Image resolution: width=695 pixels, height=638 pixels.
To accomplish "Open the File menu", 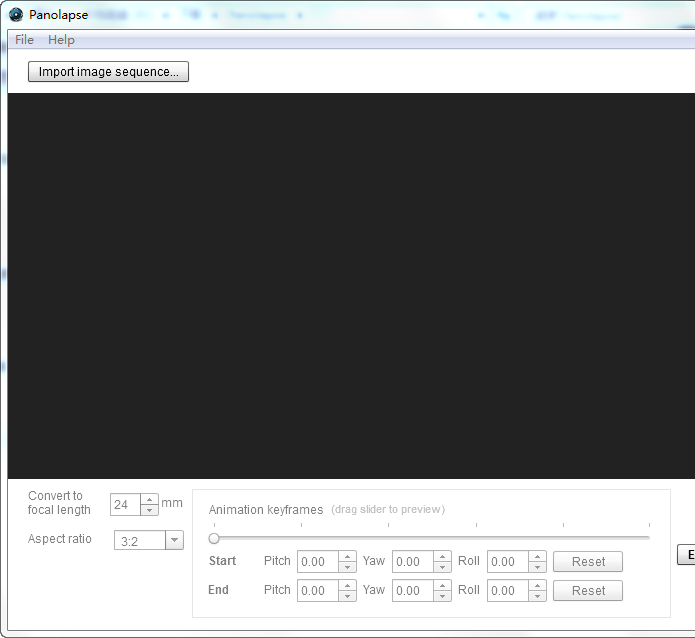I will [x=24, y=40].
